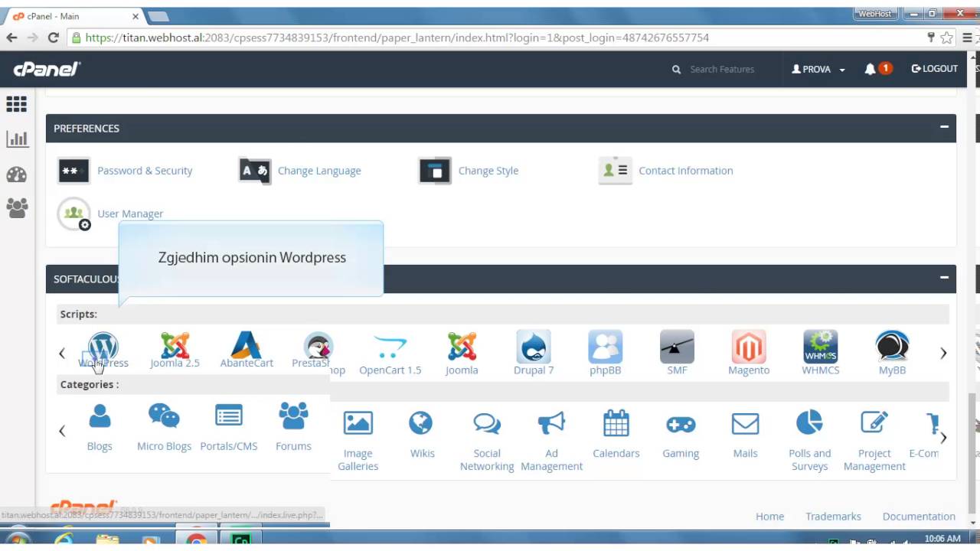Open the Contact Information icon

pos(615,171)
